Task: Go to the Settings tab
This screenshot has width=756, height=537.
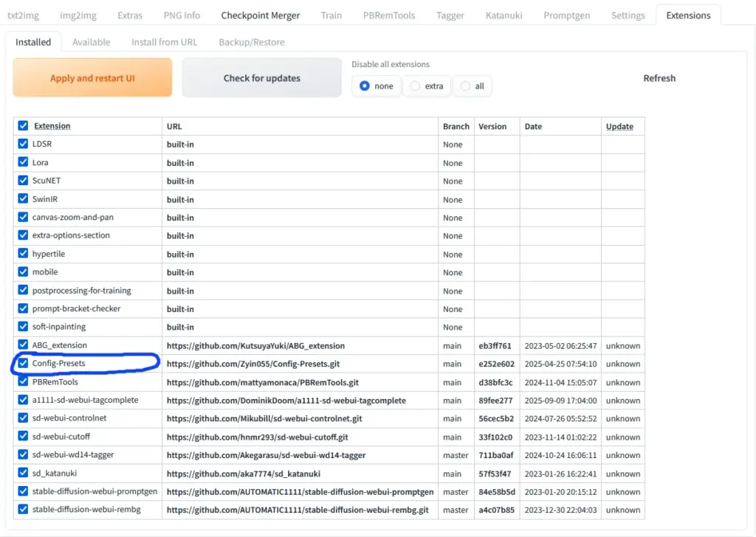Action: click(628, 14)
